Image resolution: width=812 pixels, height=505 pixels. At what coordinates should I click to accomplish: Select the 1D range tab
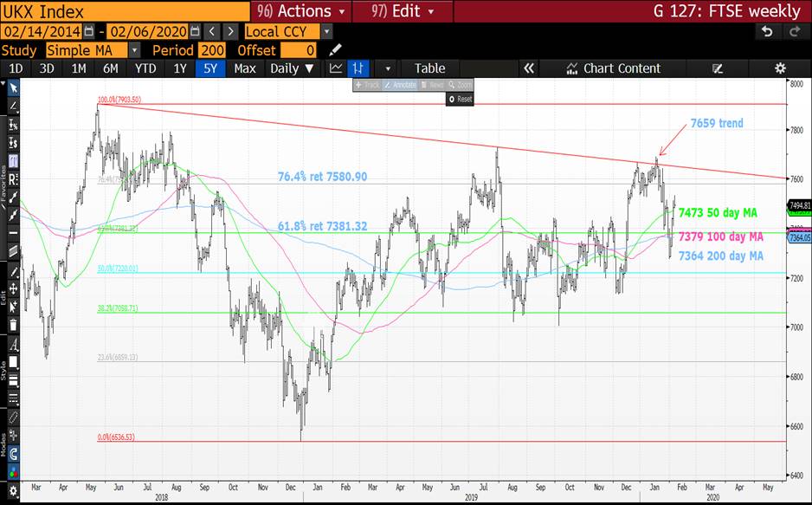point(16,68)
